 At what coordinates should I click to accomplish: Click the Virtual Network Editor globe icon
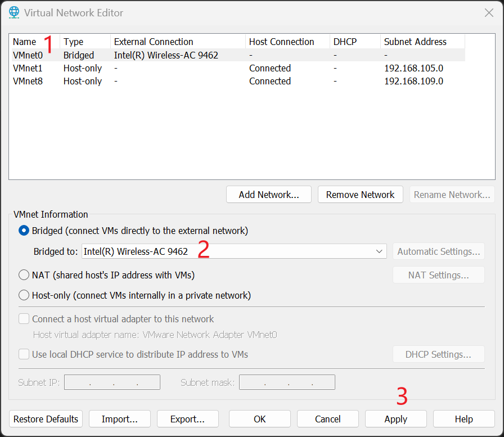coord(14,12)
